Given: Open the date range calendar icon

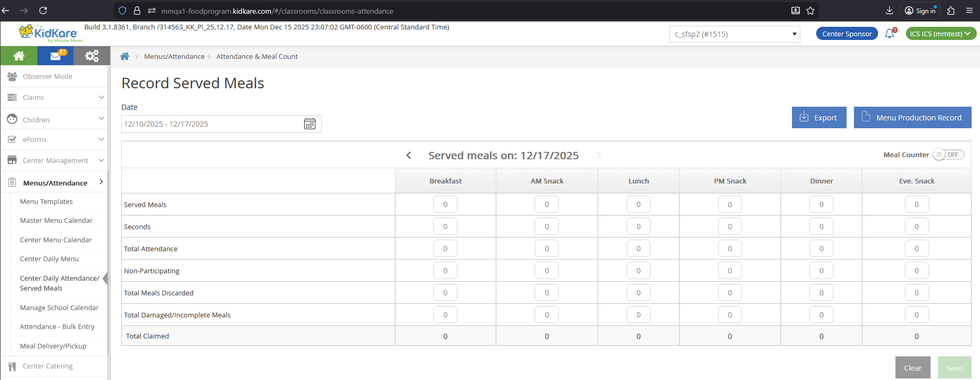Looking at the screenshot, I should click(x=310, y=124).
